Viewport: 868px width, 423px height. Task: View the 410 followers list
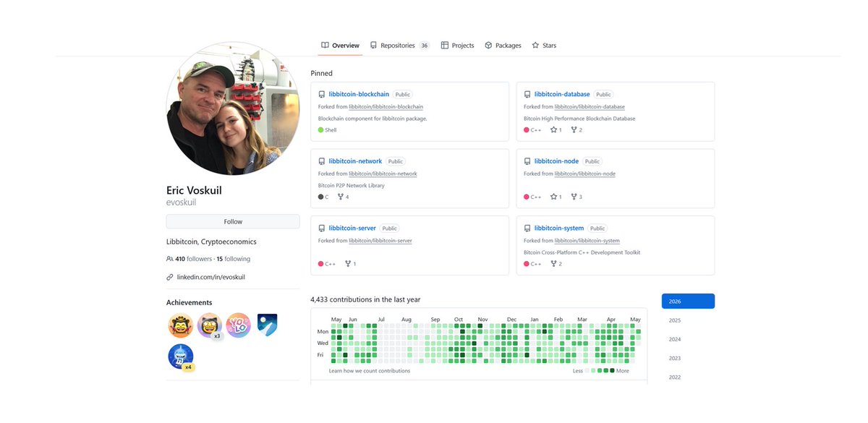point(193,259)
